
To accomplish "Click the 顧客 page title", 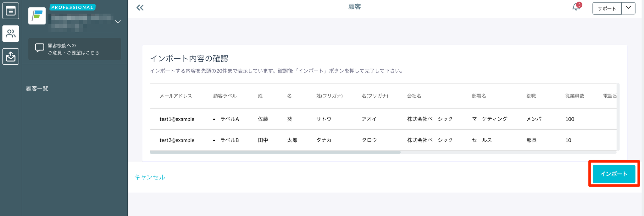I will click(x=354, y=7).
